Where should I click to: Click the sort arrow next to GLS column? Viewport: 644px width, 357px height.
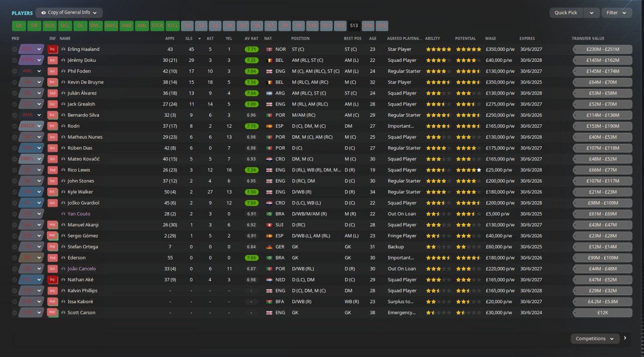199,39
